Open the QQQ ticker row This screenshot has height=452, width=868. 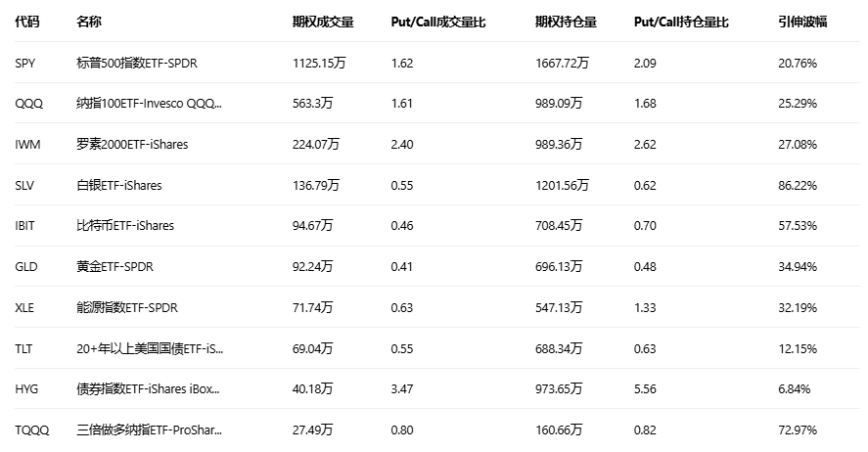[x=29, y=104]
